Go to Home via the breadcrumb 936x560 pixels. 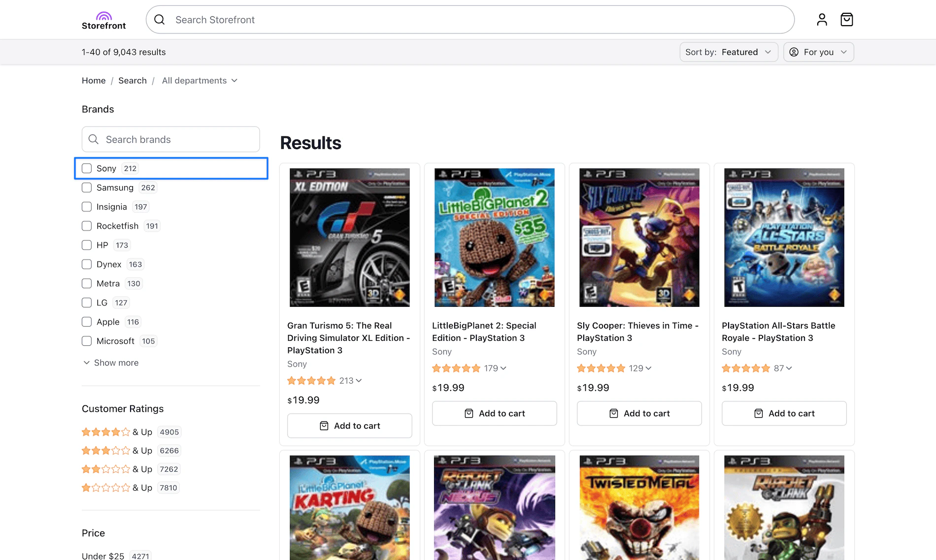click(94, 80)
